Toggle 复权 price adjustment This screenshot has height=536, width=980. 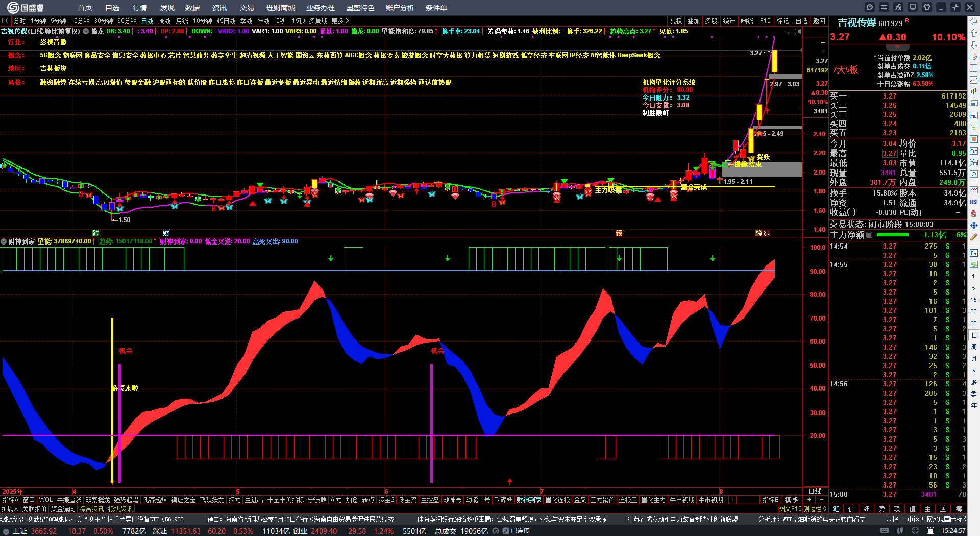click(x=676, y=21)
